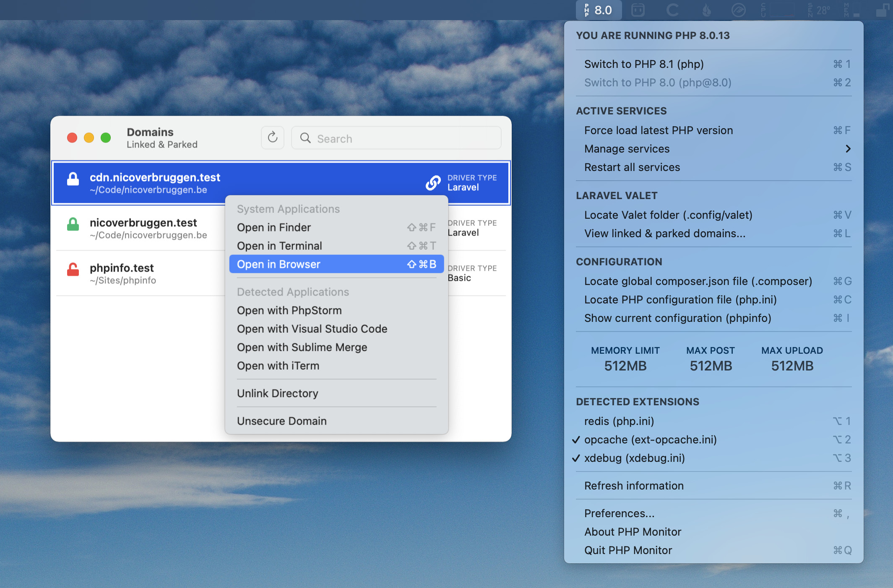Image resolution: width=893 pixels, height=588 pixels.
Task: Click the green zoom button of Domains window
Action: [106, 138]
